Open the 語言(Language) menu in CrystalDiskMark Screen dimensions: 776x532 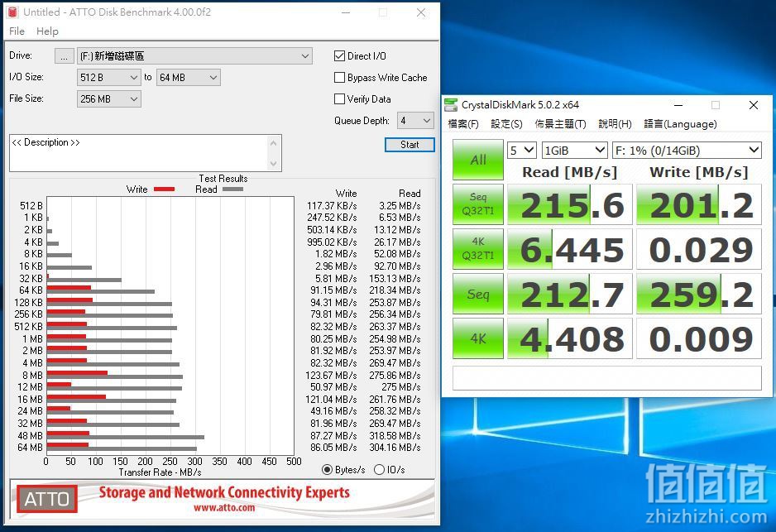pyautogui.click(x=680, y=124)
